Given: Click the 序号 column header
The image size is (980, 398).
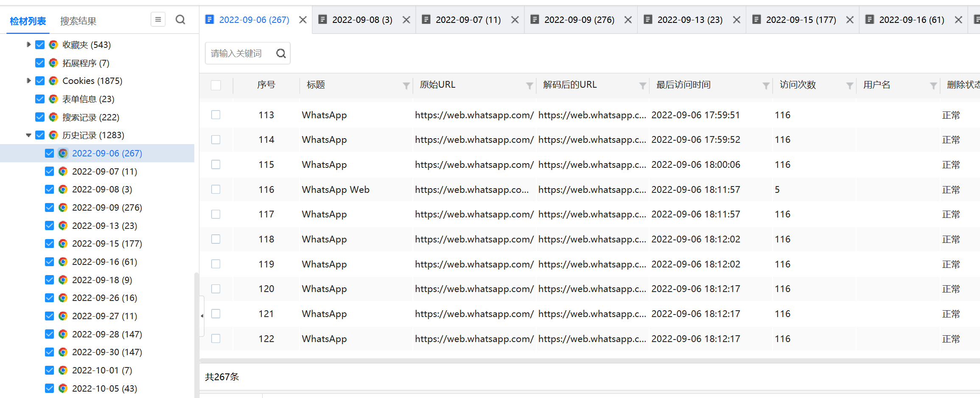Looking at the screenshot, I should point(266,85).
